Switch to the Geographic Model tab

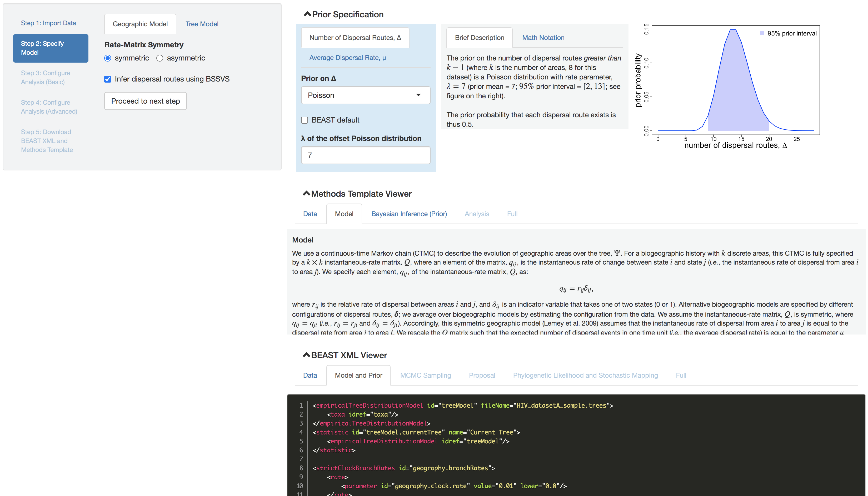(x=140, y=24)
